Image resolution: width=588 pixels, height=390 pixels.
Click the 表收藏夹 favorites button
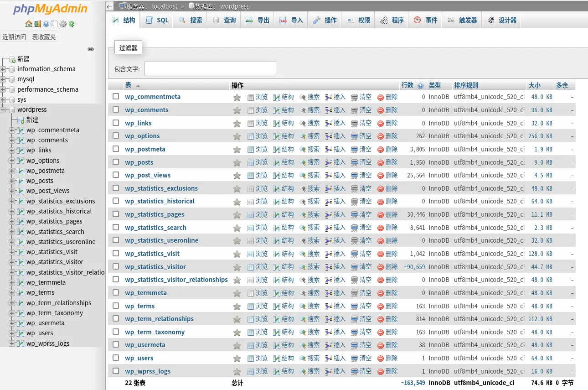[x=44, y=37]
